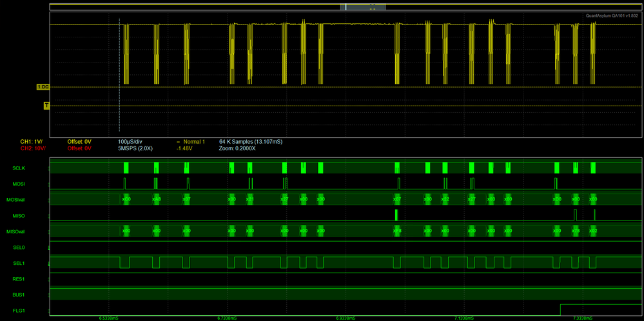Click the decoded 'x02' byte in MISOval
The width and height of the screenshot is (644, 321).
(593, 231)
